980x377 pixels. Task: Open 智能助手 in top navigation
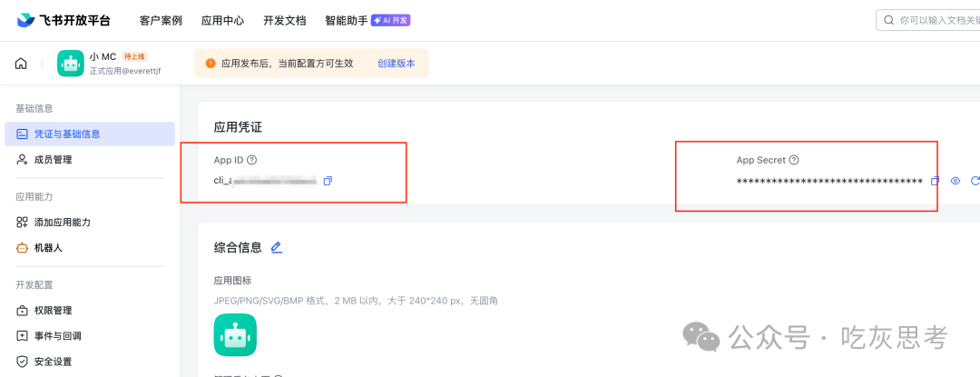pos(347,21)
